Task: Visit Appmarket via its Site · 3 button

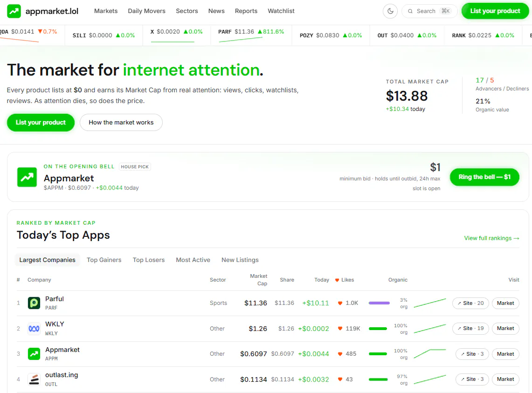Action: 472,354
